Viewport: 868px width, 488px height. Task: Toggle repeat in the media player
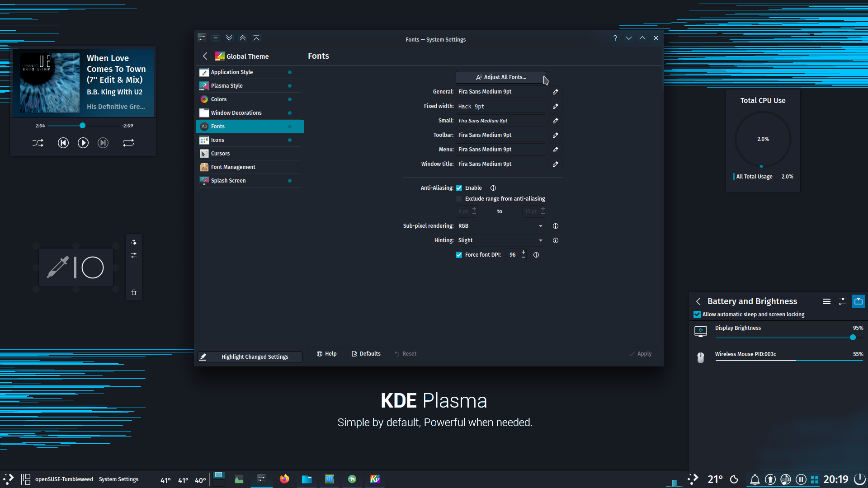[128, 143]
